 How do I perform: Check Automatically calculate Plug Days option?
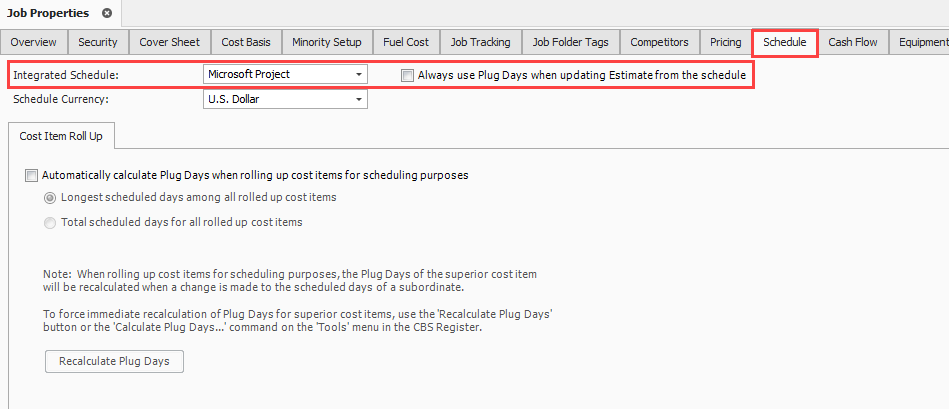pyautogui.click(x=32, y=175)
